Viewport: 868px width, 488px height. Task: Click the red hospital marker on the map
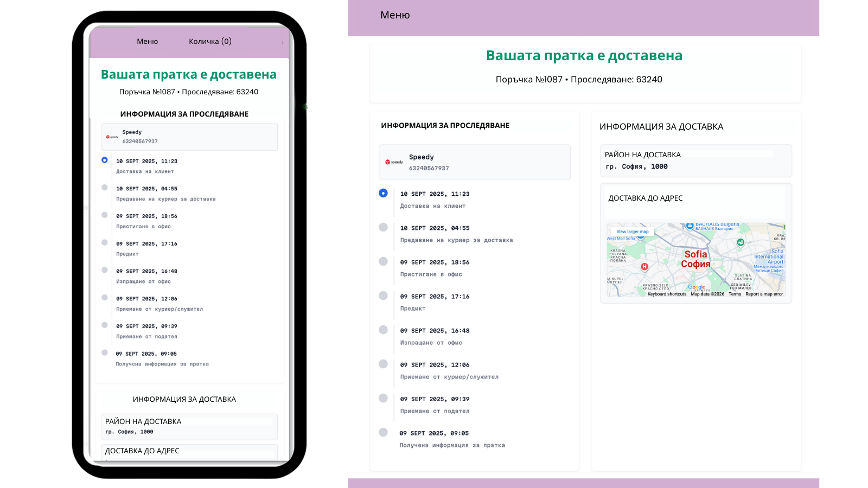click(x=644, y=266)
